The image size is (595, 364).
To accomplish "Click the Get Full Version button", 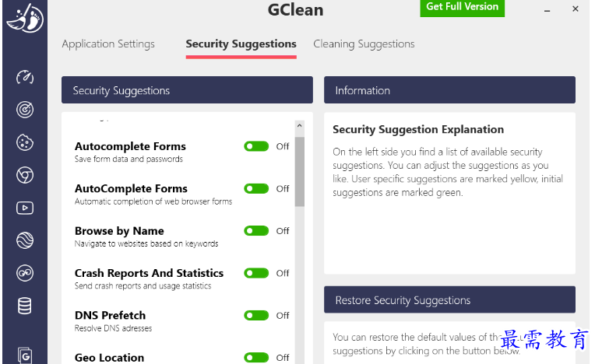I will [x=462, y=7].
